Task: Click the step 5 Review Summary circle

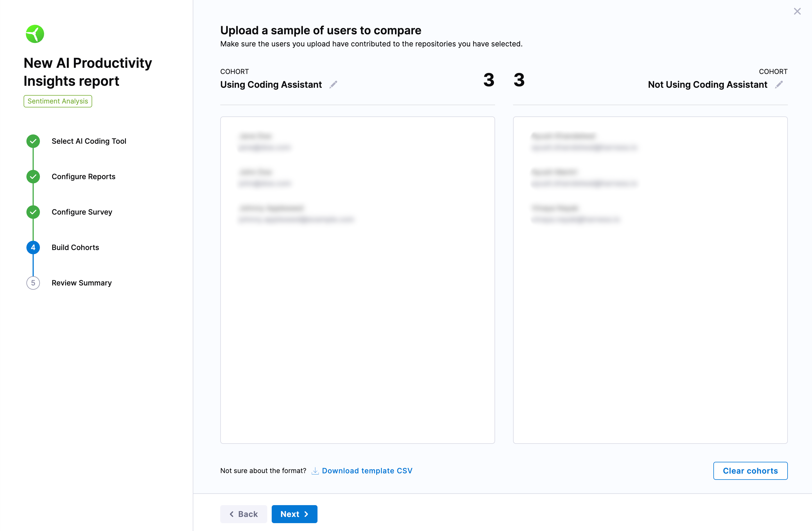Action: (x=33, y=283)
